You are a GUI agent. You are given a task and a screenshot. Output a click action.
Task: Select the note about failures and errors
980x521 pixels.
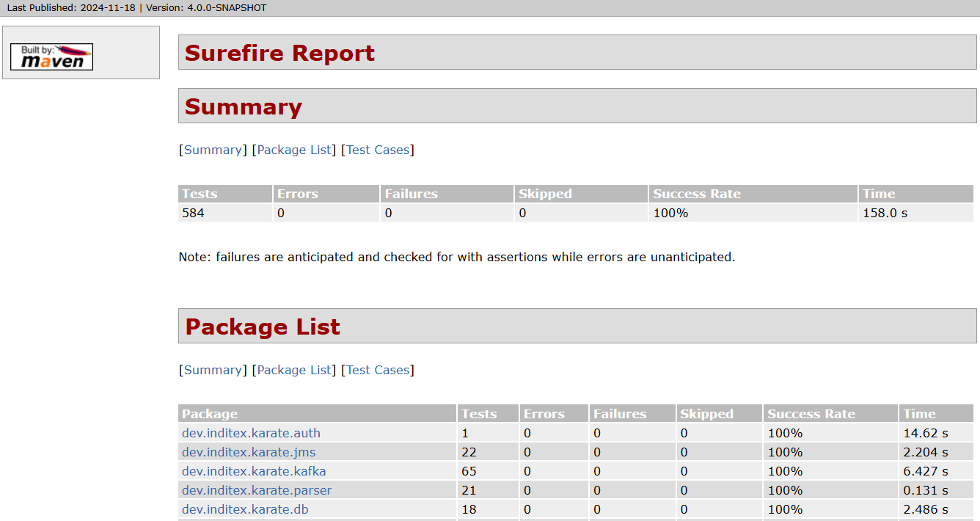click(457, 257)
